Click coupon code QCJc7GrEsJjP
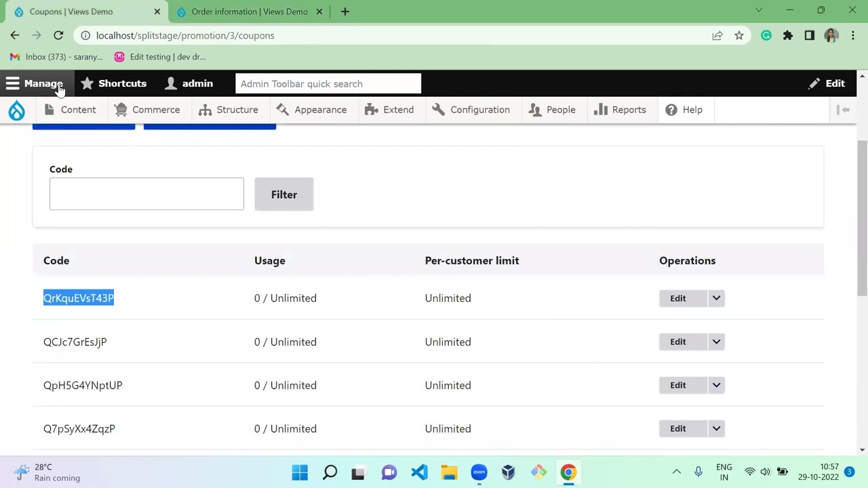The width and height of the screenshot is (868, 488). click(x=75, y=342)
